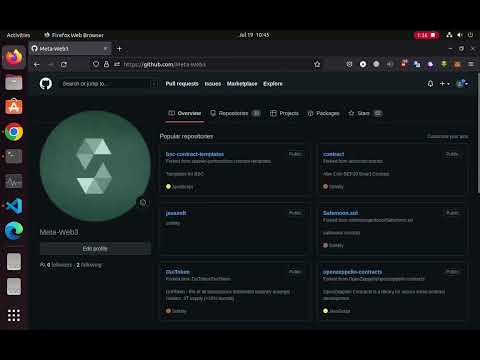Open Firefox from the Ubuntu dock
Screen dimensions: 480x360
tap(14, 57)
